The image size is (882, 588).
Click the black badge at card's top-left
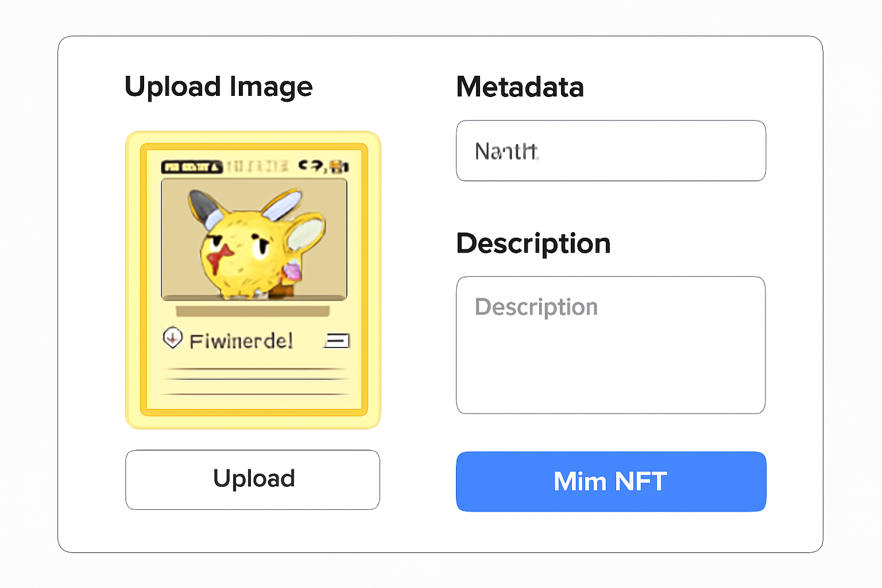pos(192,167)
